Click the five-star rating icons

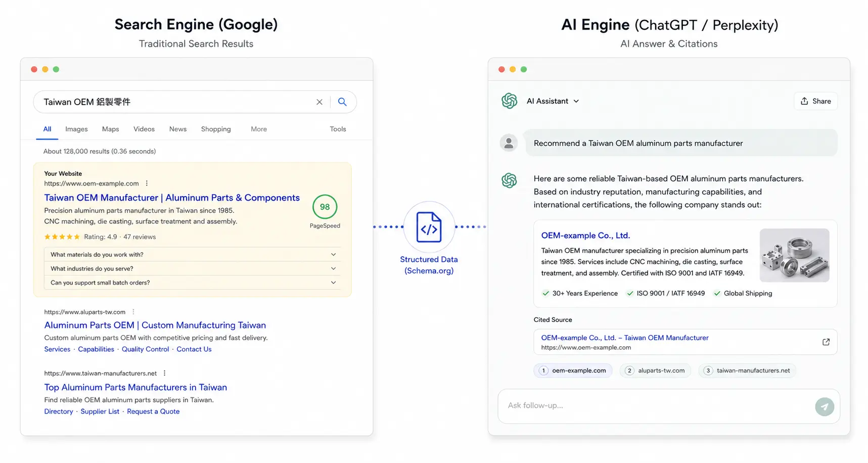click(62, 237)
